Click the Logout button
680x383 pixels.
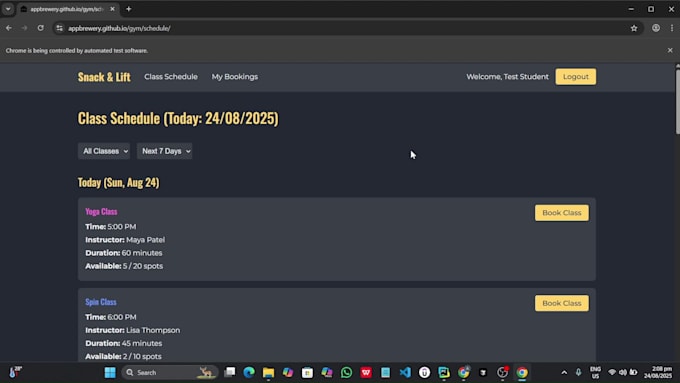click(575, 77)
